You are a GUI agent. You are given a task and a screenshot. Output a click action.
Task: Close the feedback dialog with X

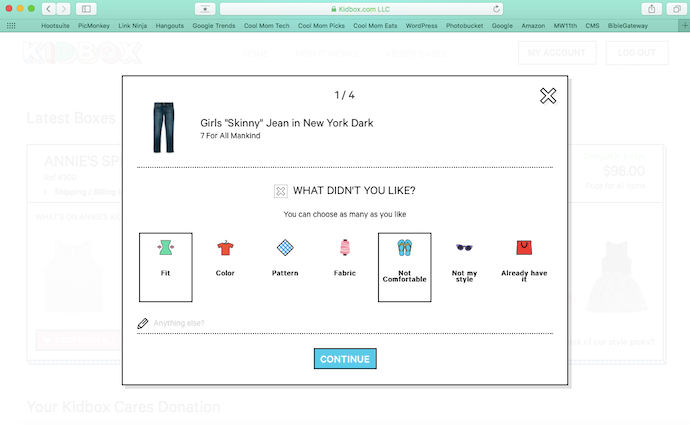pyautogui.click(x=548, y=95)
